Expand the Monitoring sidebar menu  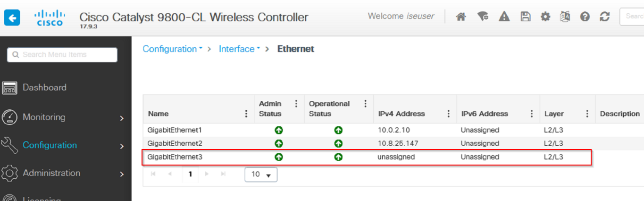(65, 117)
